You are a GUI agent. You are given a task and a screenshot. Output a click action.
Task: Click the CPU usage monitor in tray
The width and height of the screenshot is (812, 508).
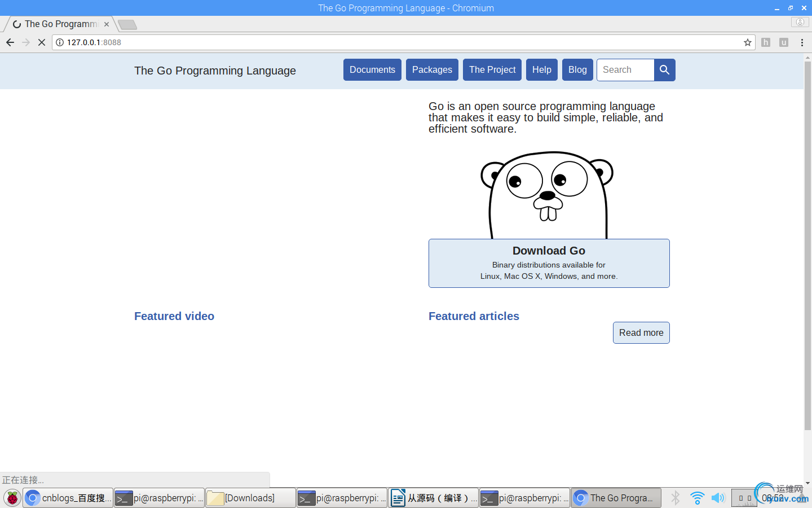tap(744, 498)
